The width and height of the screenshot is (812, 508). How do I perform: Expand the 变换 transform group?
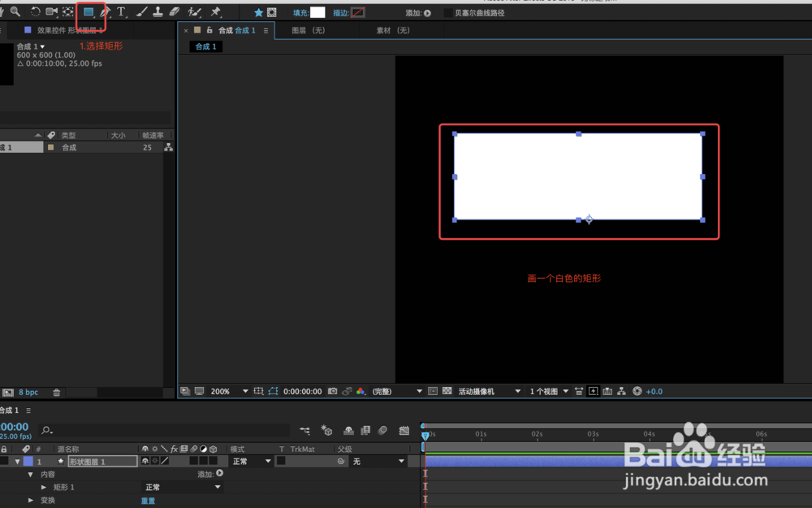31,500
